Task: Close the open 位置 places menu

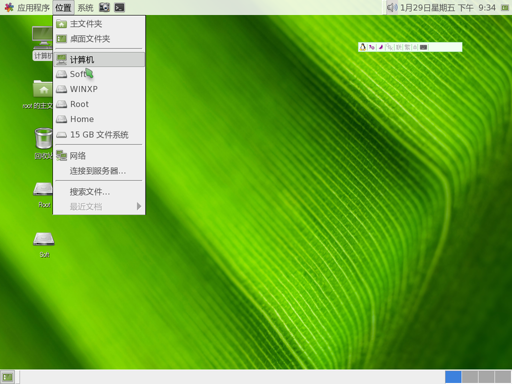Action: (63, 7)
